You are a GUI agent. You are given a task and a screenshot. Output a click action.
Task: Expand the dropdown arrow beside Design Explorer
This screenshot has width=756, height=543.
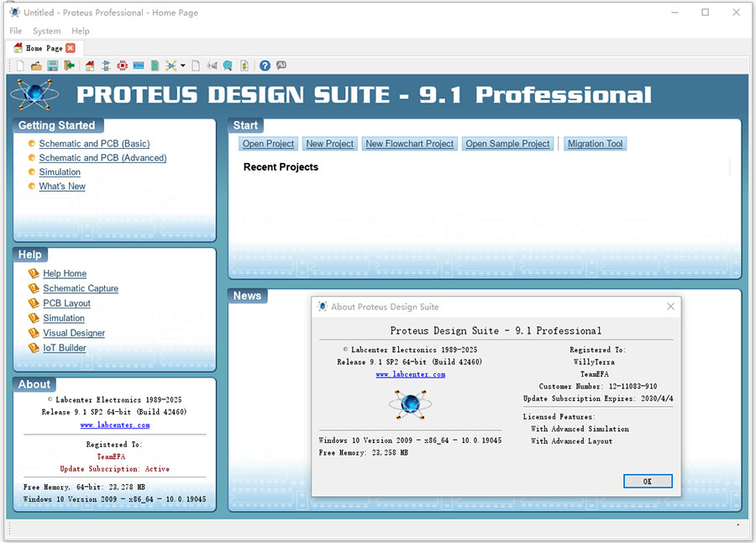pos(183,66)
